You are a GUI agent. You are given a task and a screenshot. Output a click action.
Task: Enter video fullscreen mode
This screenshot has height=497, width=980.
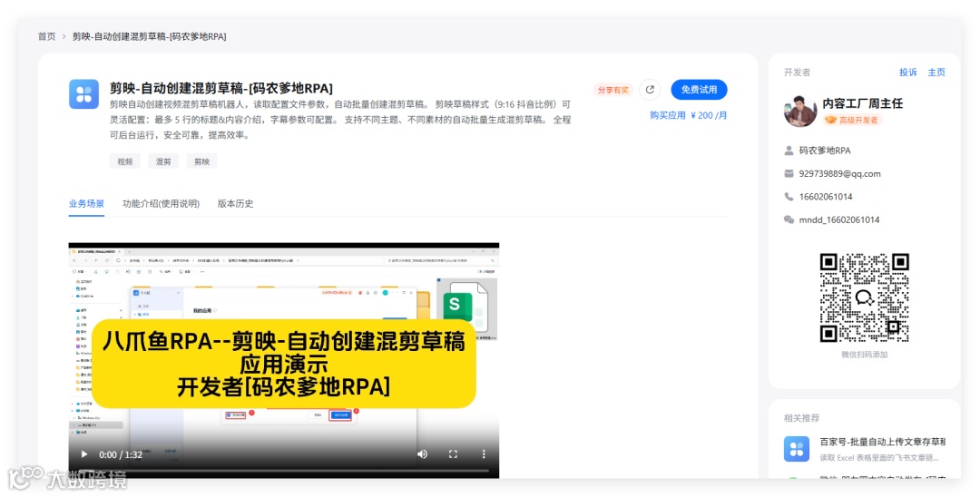453,453
